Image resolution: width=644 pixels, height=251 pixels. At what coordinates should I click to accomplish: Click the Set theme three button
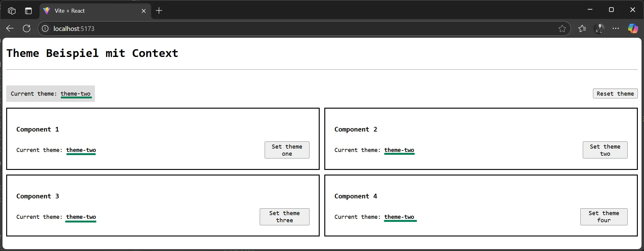click(284, 217)
